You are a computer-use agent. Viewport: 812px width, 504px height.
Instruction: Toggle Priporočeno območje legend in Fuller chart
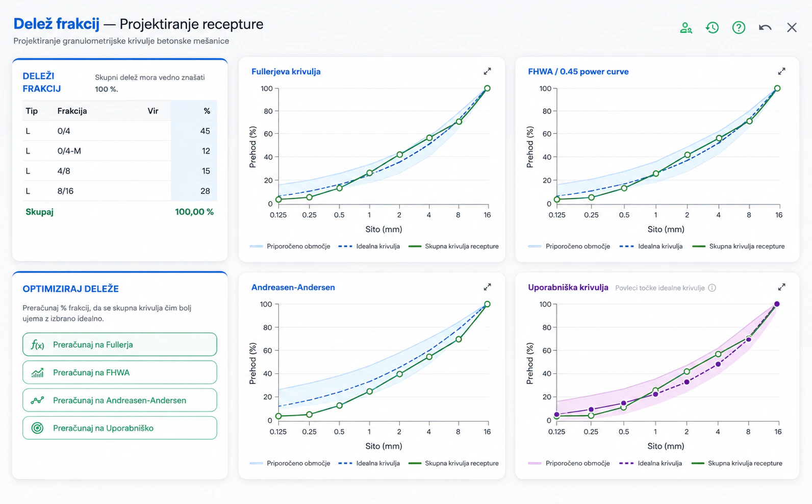click(290, 246)
